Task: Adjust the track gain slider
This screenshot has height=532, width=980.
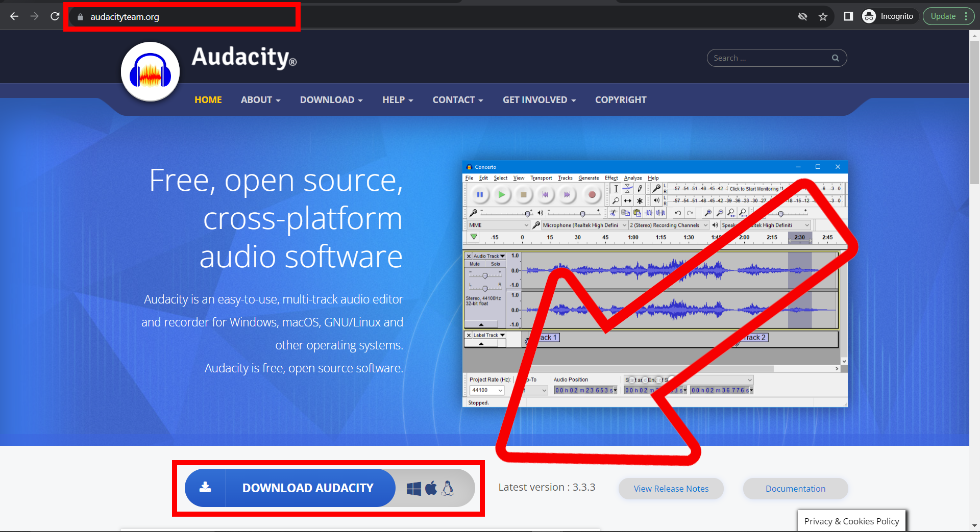Action: tap(485, 275)
